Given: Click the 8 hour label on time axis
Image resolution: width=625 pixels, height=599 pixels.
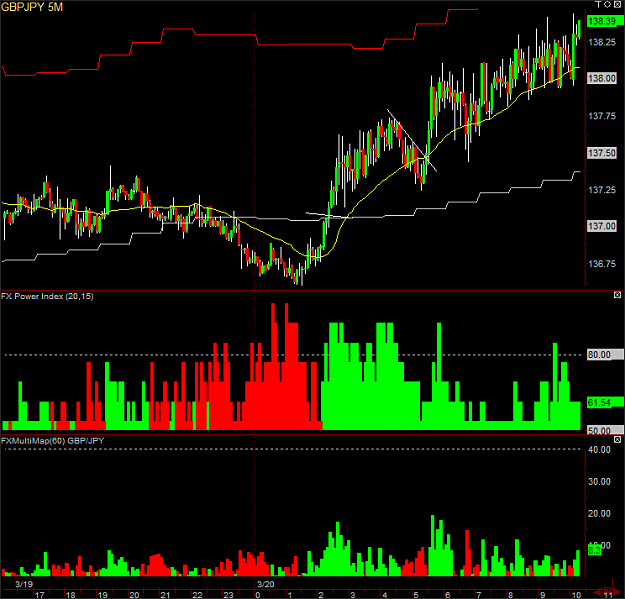Looking at the screenshot, I should coord(511,595).
